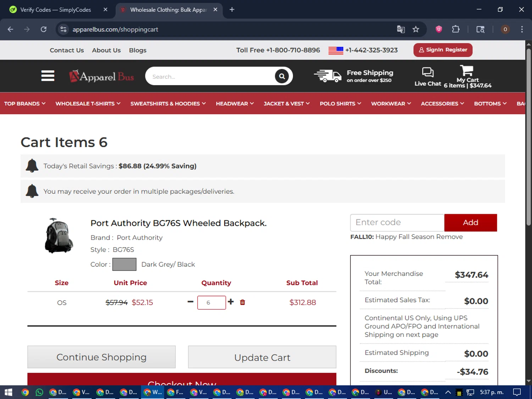Screen dimensions: 532x399
Task: Select the Wholesale Clothing browser tab
Action: coord(169,10)
